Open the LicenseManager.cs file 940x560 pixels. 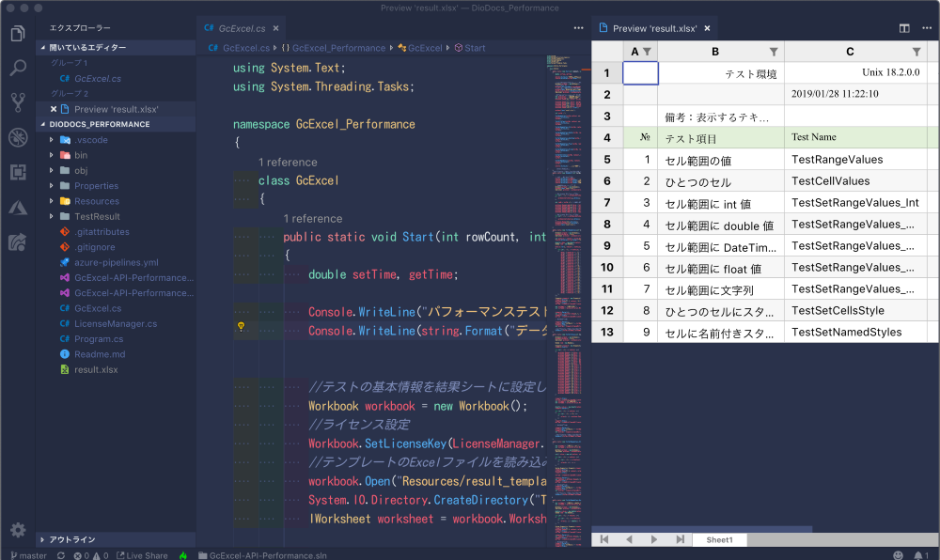tap(116, 323)
